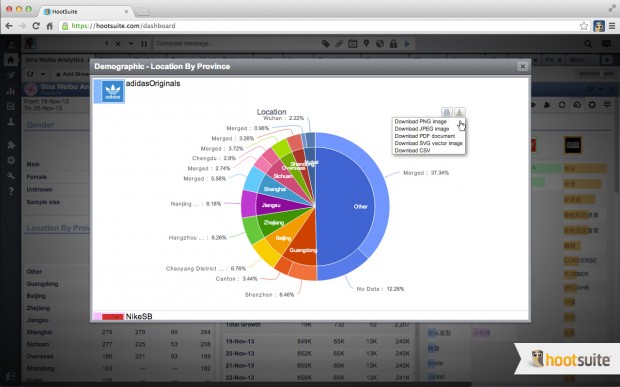Open the Analytics bar chart sidebar icon

coord(11,91)
